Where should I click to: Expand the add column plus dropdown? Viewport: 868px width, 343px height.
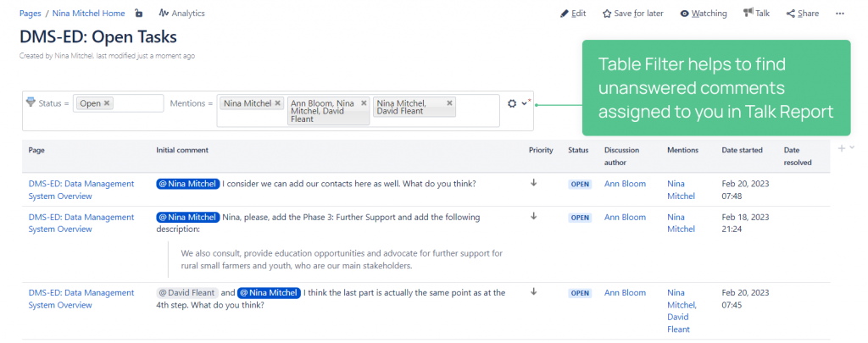coord(846,148)
